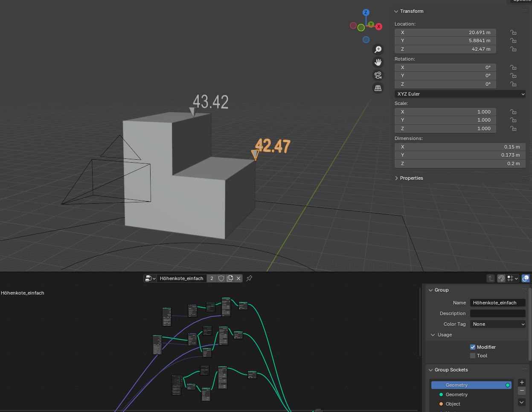The width and height of the screenshot is (532, 412).
Task: Collapse the Transform panel
Action: (x=396, y=12)
